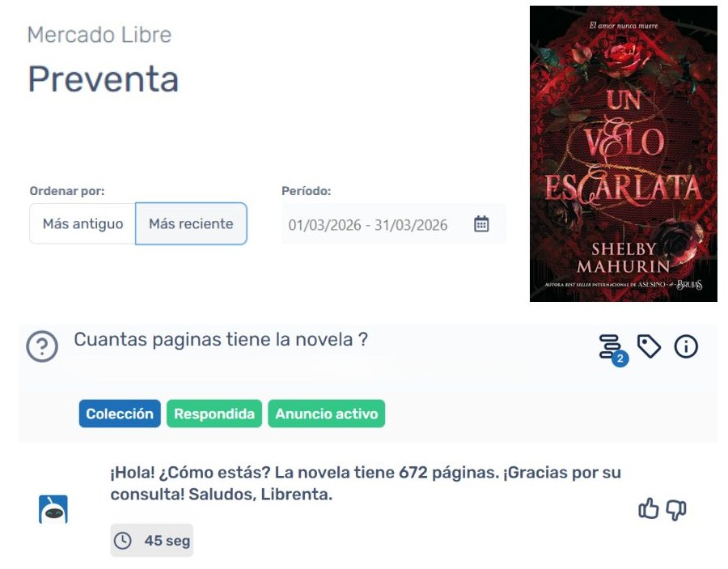Image resolution: width=728 pixels, height=569 pixels.
Task: Click the question mark icon beside the question
Action: click(42, 346)
